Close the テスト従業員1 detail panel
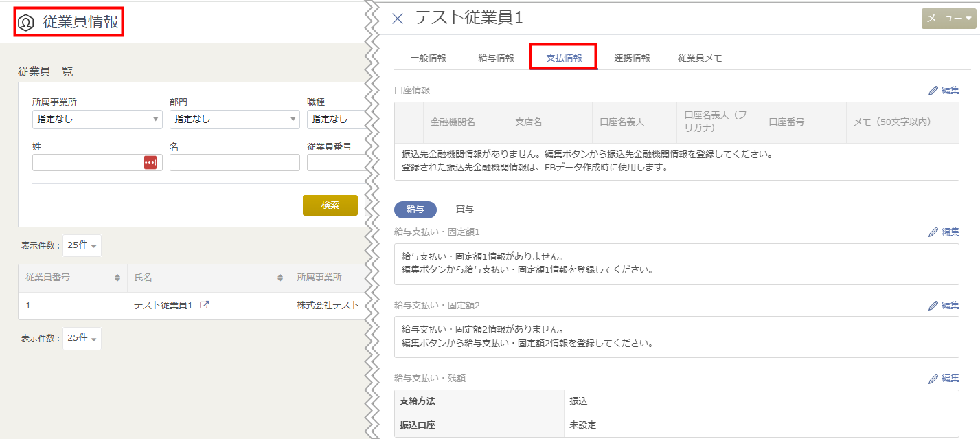980x439 pixels. (398, 19)
